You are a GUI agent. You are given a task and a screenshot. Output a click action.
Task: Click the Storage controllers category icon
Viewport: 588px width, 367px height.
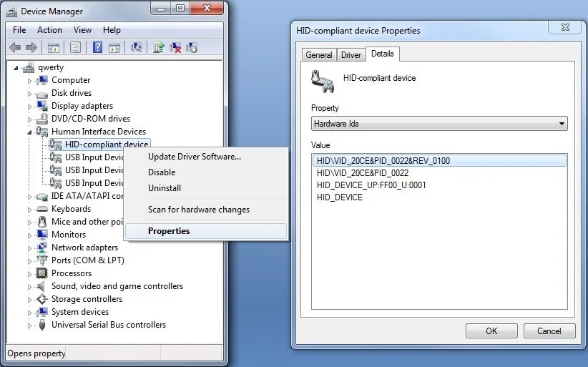42,299
